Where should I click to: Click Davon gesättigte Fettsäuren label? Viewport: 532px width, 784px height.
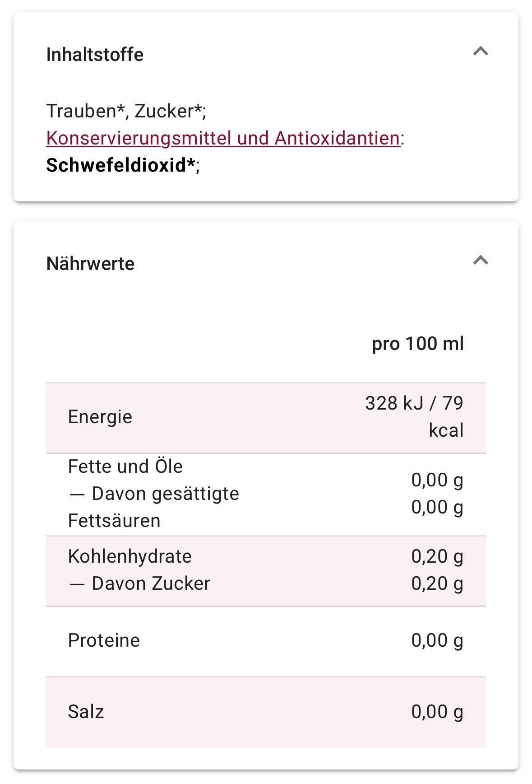(x=153, y=507)
